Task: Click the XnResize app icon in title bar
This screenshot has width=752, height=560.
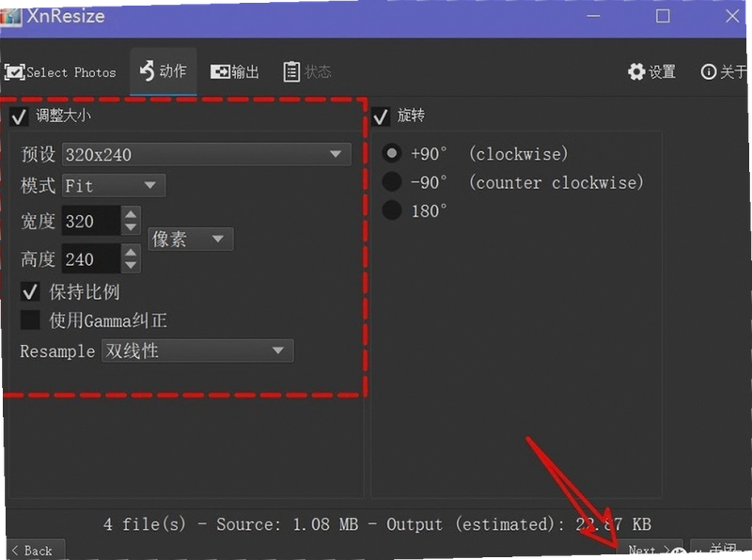Action: (x=10, y=16)
